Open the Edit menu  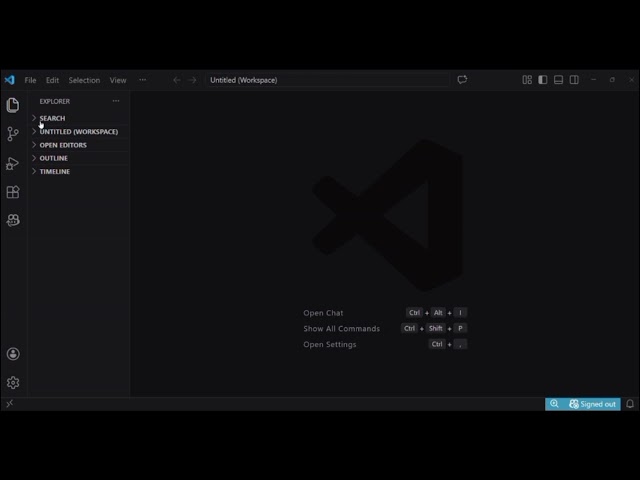(52, 80)
